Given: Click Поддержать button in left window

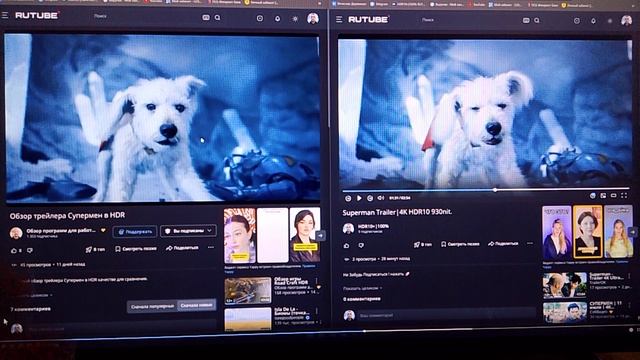Looking at the screenshot, I should (135, 232).
